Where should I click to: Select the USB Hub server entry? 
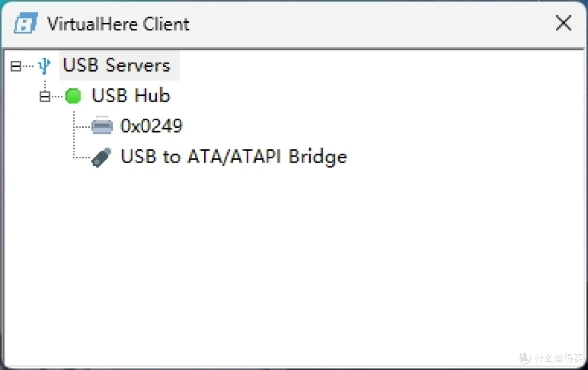131,95
